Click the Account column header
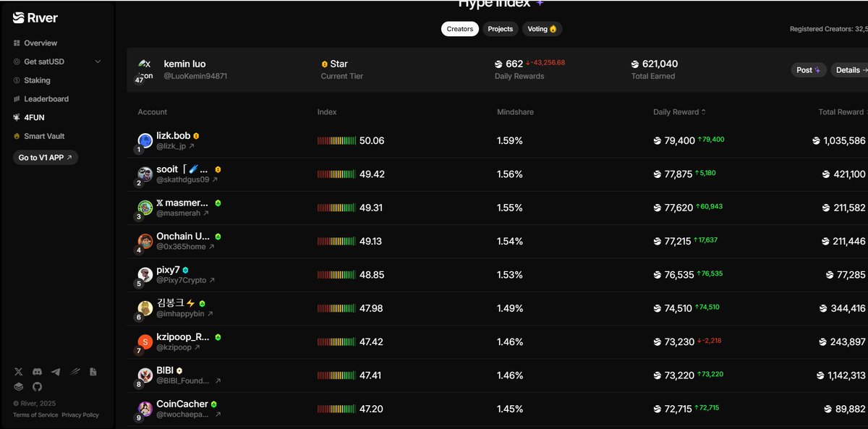The height and width of the screenshot is (429, 868). coord(153,112)
